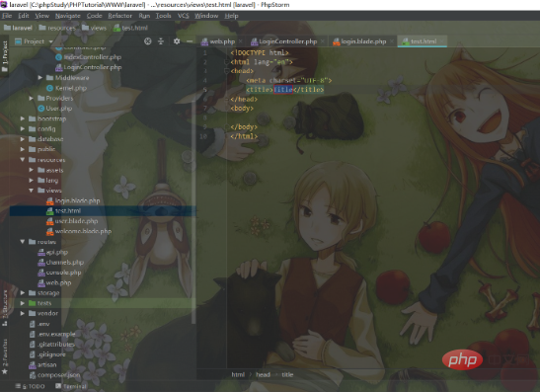
Task: Open the VCS menu
Action: [x=184, y=16]
